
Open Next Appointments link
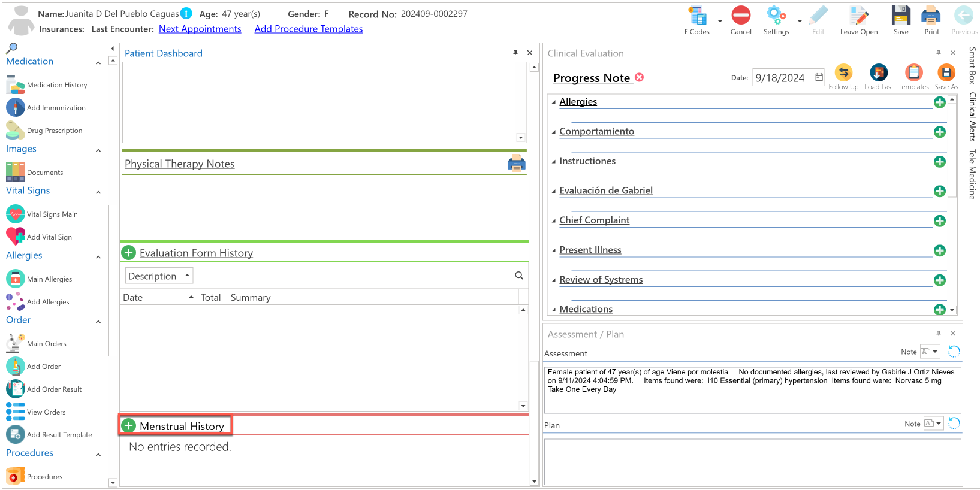200,29
